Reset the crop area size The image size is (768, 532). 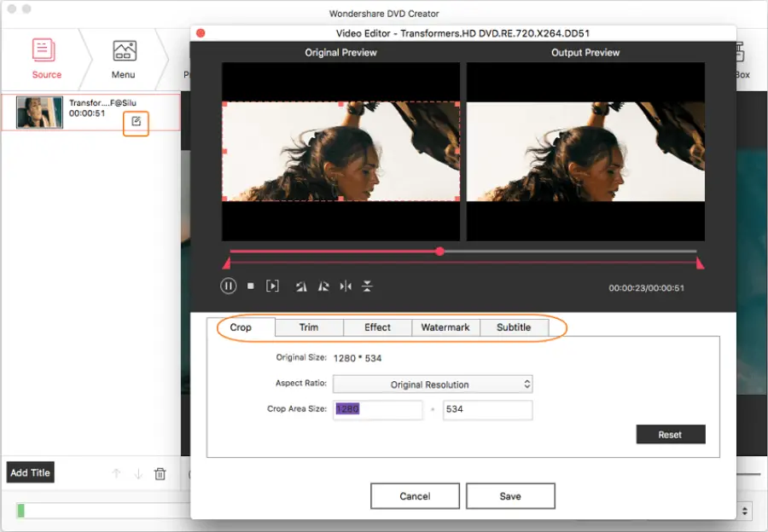pyautogui.click(x=670, y=434)
